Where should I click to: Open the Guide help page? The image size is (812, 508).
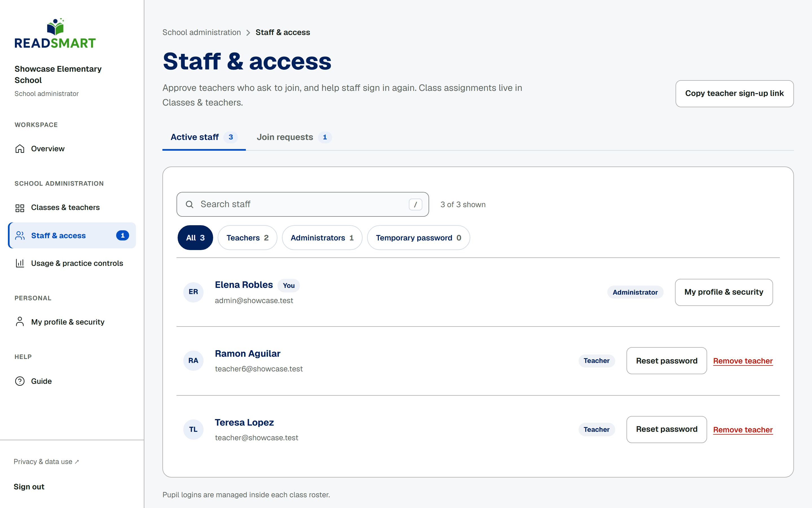pos(72,381)
